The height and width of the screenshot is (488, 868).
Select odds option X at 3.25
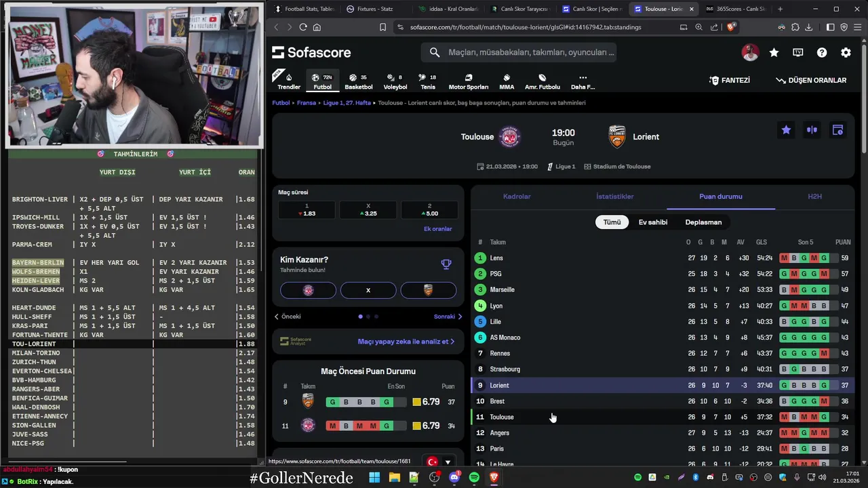(368, 210)
